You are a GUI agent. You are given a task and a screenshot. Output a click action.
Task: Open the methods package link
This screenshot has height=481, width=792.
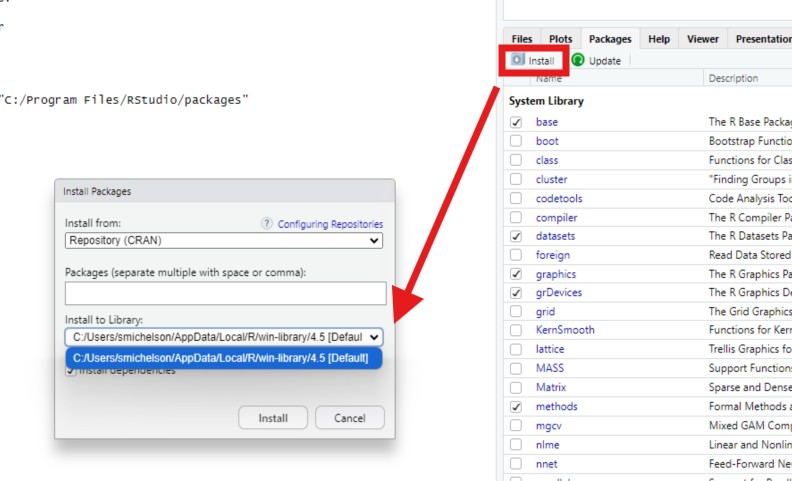point(557,406)
